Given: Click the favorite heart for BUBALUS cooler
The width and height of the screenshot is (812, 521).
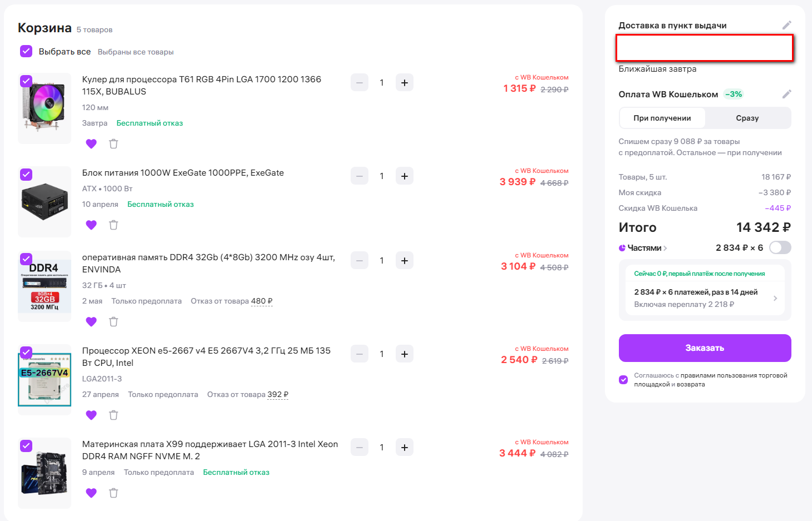Looking at the screenshot, I should point(91,144).
